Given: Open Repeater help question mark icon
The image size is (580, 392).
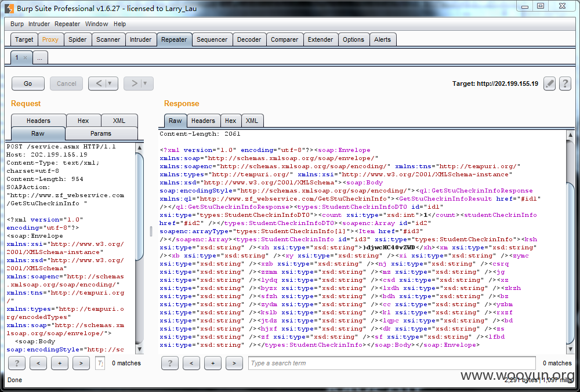Looking at the screenshot, I should click(x=565, y=84).
